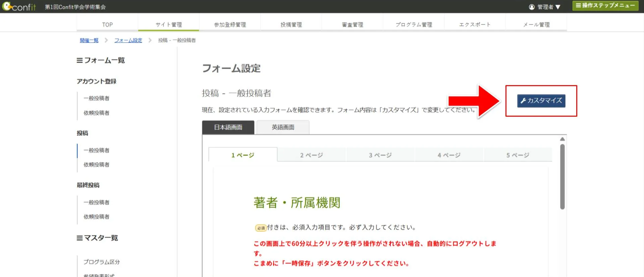Open the 審査管理 menu

(353, 24)
